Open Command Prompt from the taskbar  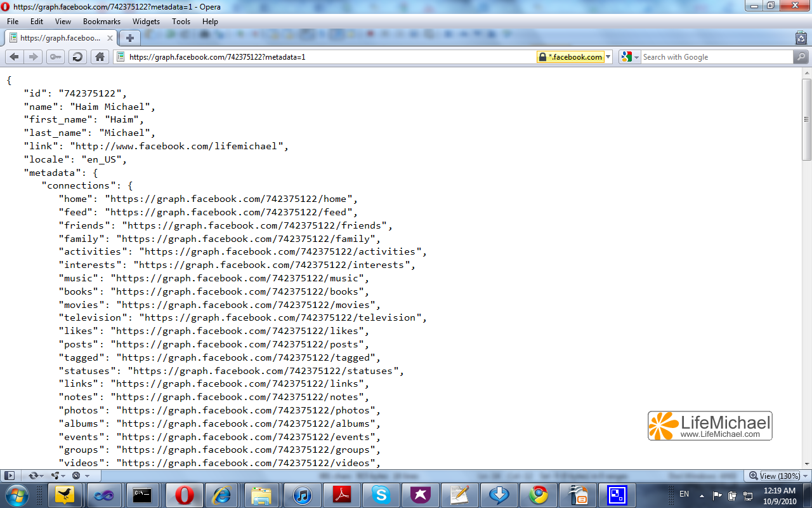pos(143,495)
